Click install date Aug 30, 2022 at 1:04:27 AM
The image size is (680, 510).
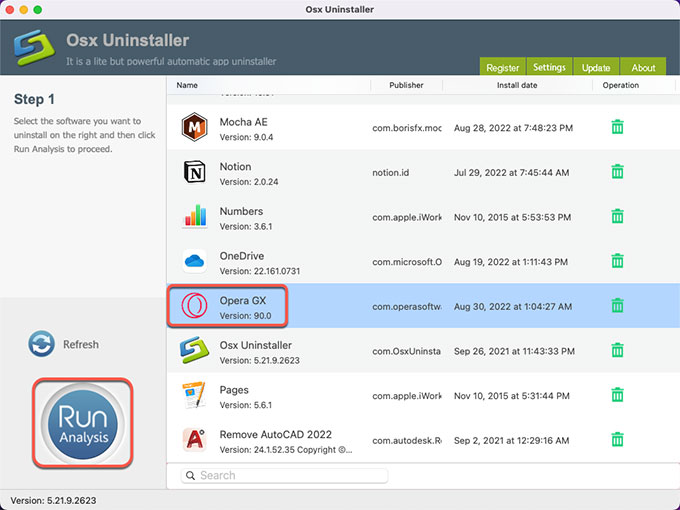[513, 307]
